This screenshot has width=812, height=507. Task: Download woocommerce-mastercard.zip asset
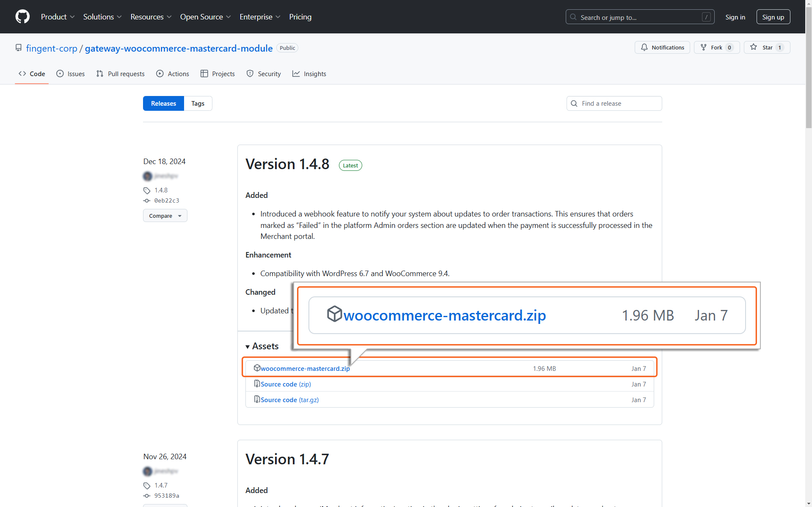pos(305,369)
